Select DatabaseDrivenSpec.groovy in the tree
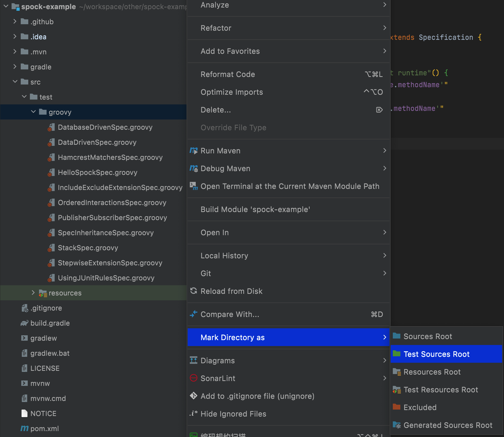504x437 pixels. tap(105, 127)
